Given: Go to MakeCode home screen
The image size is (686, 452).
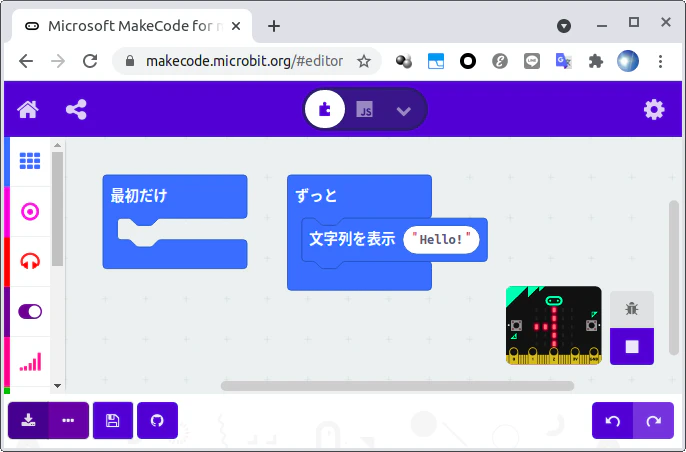Looking at the screenshot, I should (x=28, y=109).
